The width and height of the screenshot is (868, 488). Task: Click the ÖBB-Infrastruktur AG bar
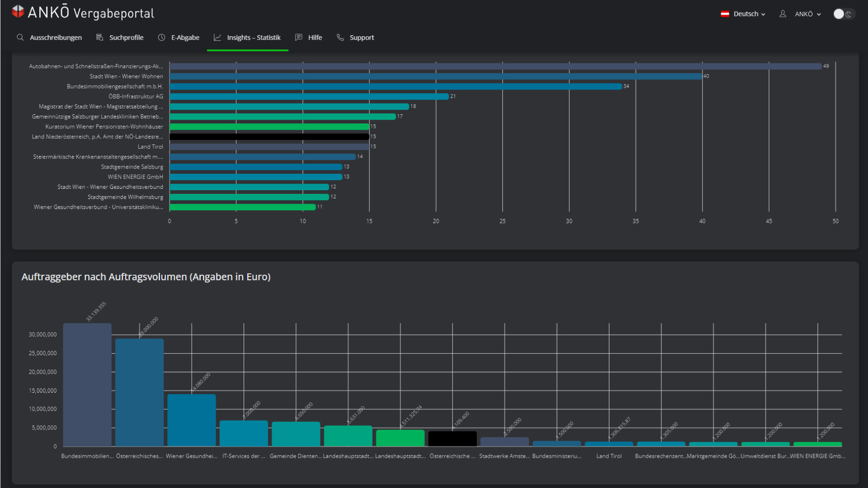click(x=309, y=96)
